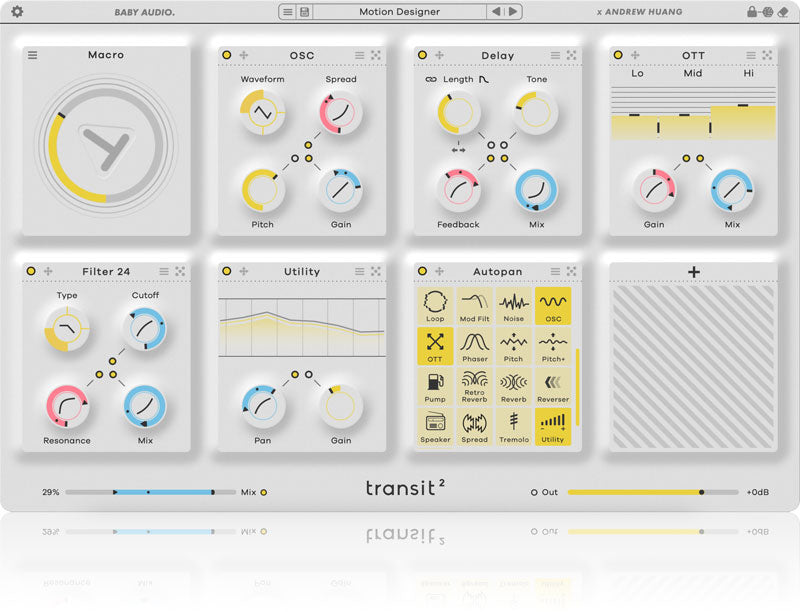
Task: Click the save preset floppy icon
Action: click(x=305, y=12)
